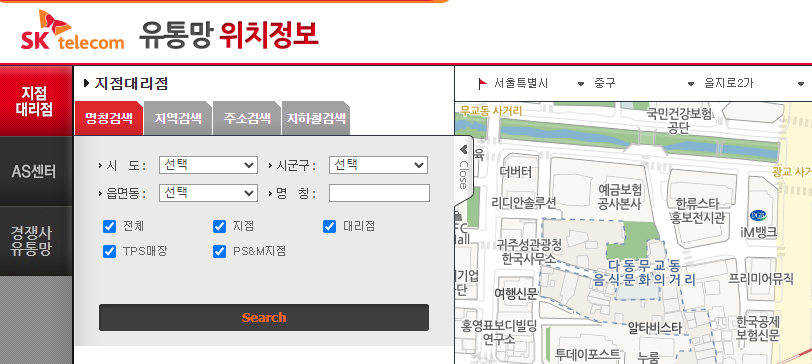This screenshot has height=364, width=812.
Task: Click 프리미어뮤직 label on map
Action: coord(761,279)
